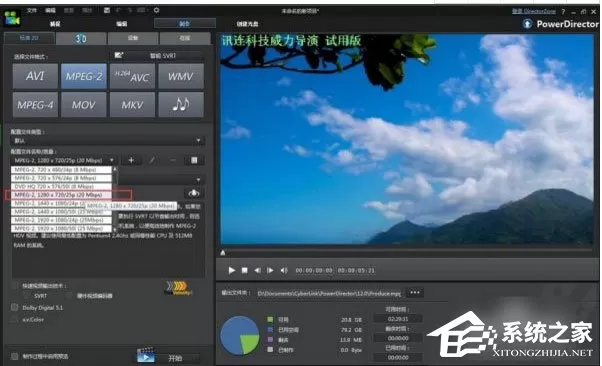This screenshot has width=602, height=366.
Task: Click the Start production button
Action: [x=169, y=358]
